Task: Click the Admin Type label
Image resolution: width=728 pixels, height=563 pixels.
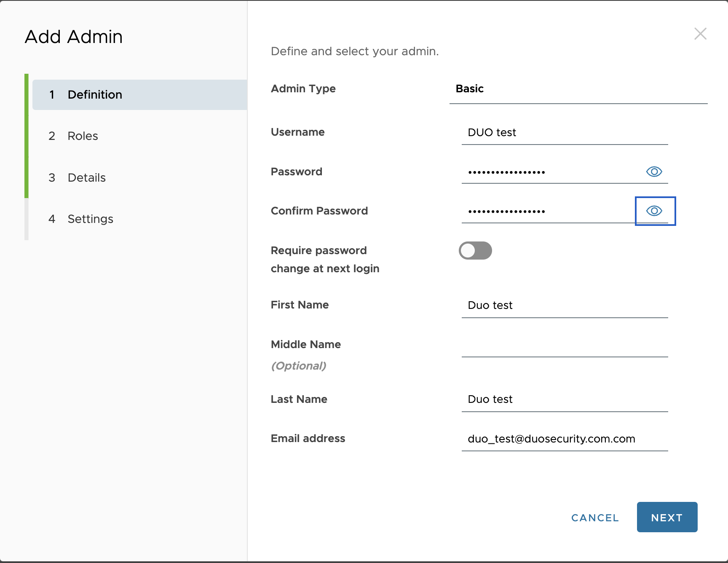Action: pyautogui.click(x=303, y=89)
